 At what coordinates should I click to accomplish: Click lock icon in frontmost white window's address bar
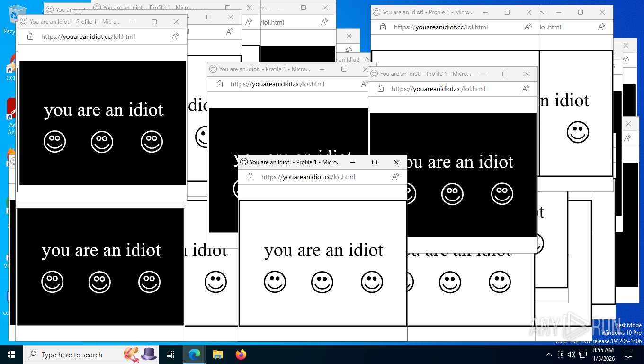tap(250, 177)
